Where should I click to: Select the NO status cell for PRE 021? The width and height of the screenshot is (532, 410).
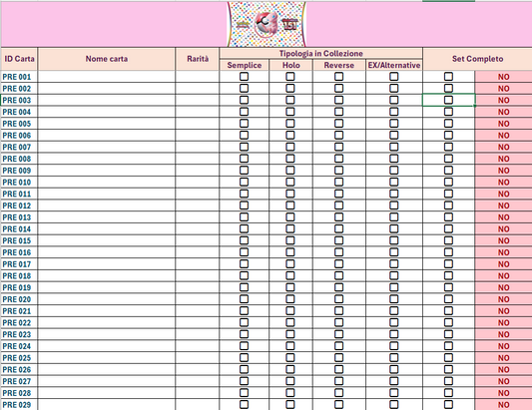pyautogui.click(x=503, y=311)
